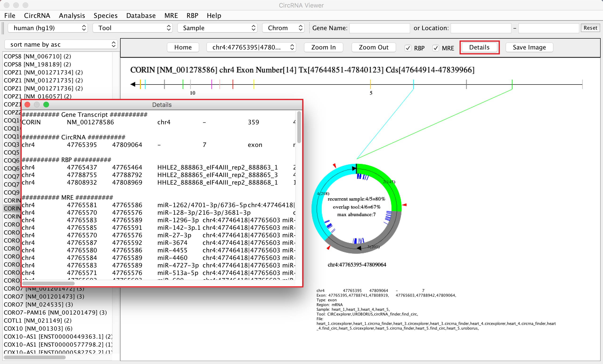
Task: Click into the Gene Name input field
Action: (379, 28)
